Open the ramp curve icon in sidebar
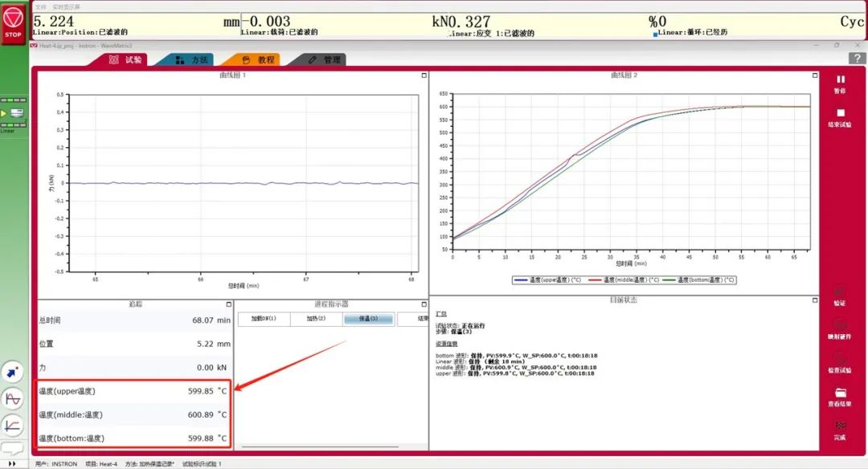 click(12, 426)
